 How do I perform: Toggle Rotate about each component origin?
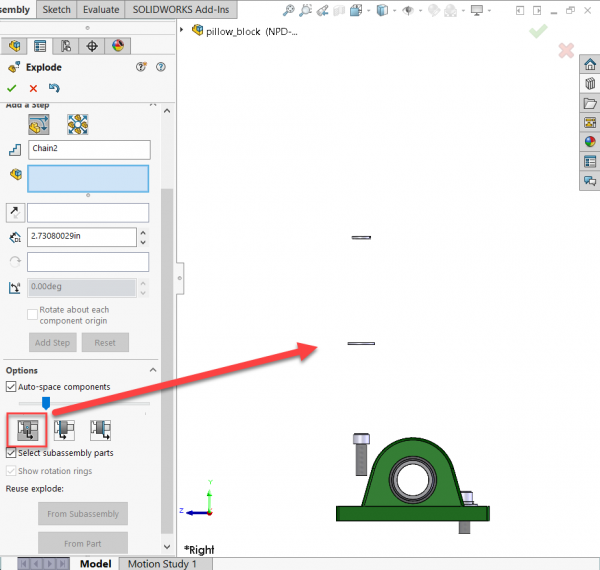[32, 314]
